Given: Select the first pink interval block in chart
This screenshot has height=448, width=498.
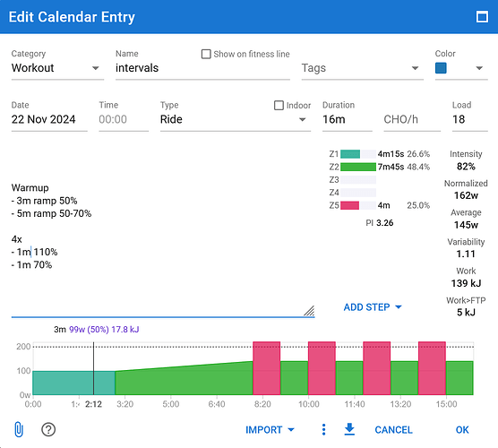Looking at the screenshot, I should (267, 368).
